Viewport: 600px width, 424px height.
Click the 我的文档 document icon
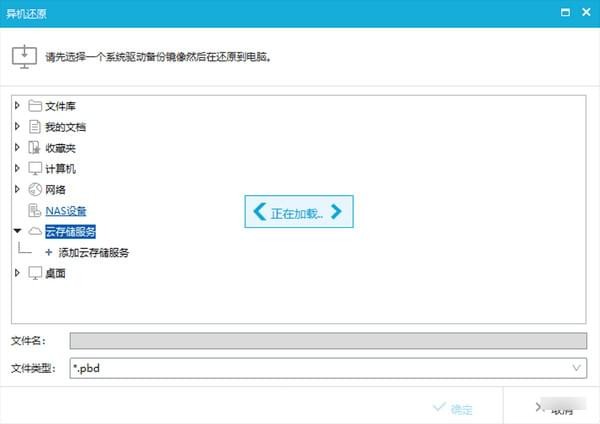34,127
